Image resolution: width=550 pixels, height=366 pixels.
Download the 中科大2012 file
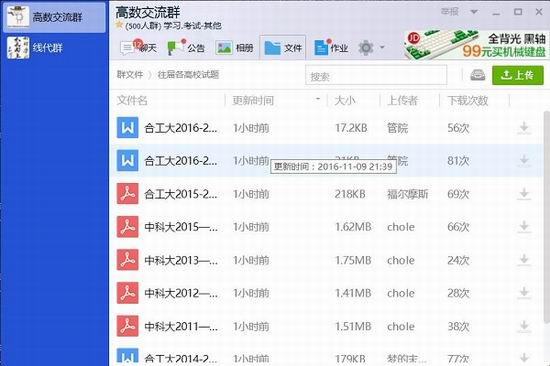pos(524,293)
